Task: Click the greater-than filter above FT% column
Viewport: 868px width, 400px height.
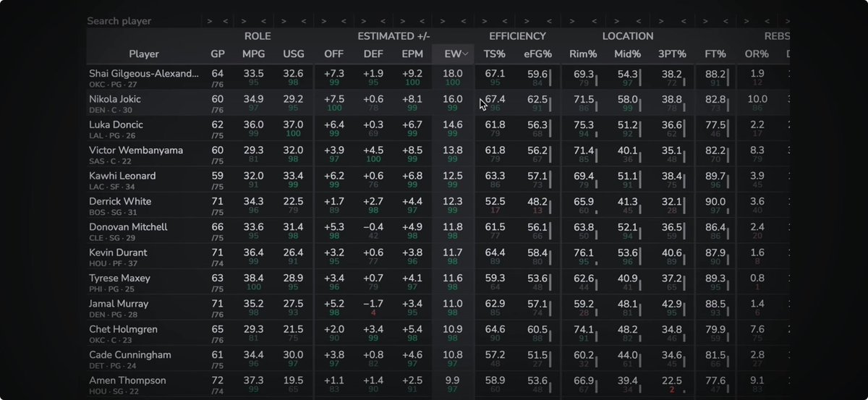Action: (x=707, y=22)
